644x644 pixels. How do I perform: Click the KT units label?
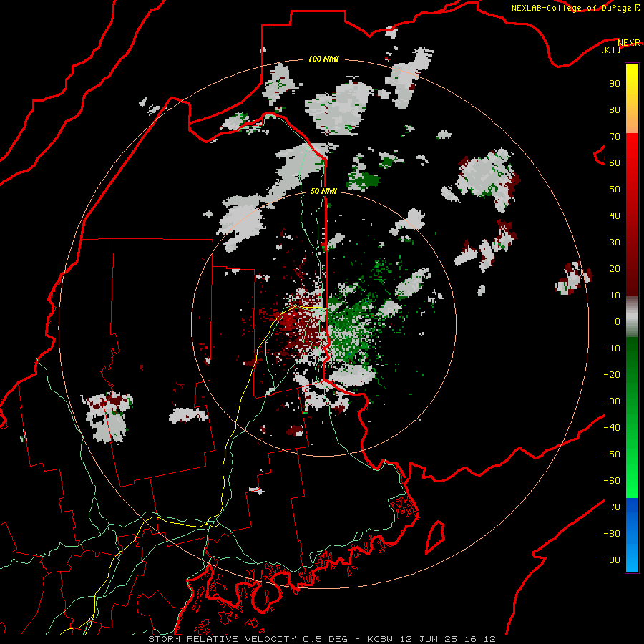pyautogui.click(x=610, y=49)
